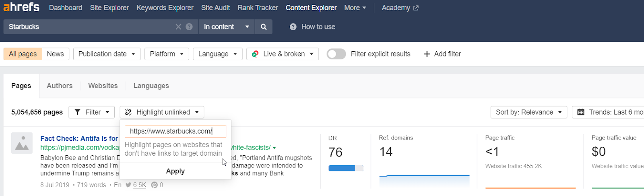Click the 5,054,656 pages count text
This screenshot has height=196, width=644.
[37, 112]
